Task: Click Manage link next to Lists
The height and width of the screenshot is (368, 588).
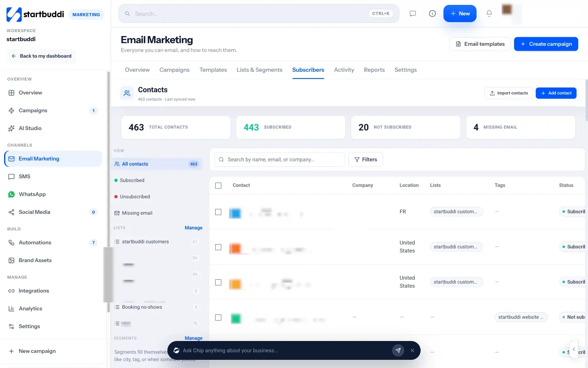Action: [194, 228]
